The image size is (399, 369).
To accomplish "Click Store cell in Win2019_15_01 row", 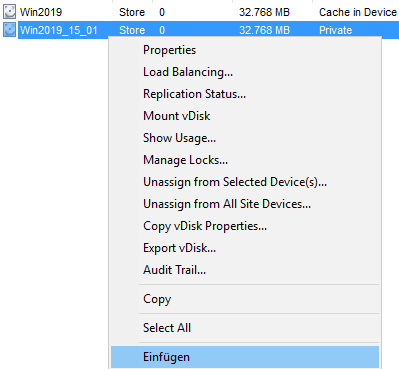I will 132,30.
